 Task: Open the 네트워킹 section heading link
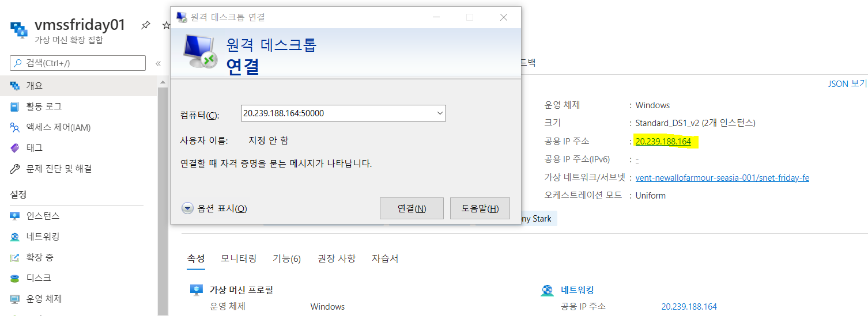point(577,290)
